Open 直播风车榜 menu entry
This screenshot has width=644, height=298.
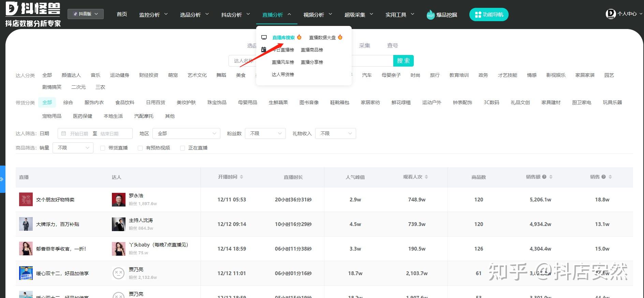[283, 62]
